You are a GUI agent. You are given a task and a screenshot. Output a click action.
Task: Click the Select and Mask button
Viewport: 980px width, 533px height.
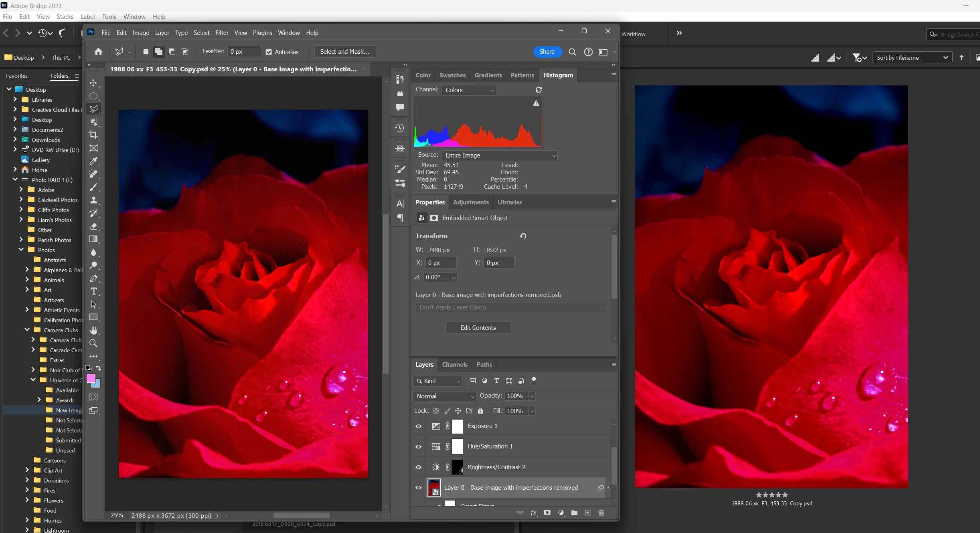pos(344,52)
